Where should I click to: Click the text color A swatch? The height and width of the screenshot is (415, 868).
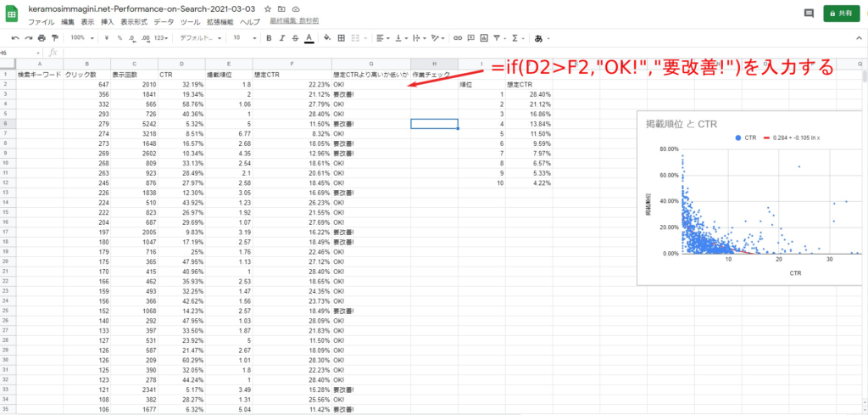click(307, 38)
